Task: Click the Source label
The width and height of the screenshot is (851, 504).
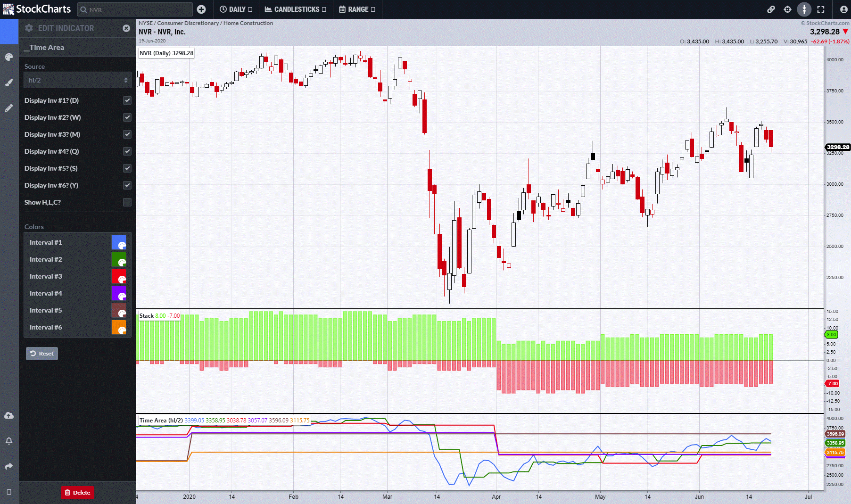Action: (34, 66)
